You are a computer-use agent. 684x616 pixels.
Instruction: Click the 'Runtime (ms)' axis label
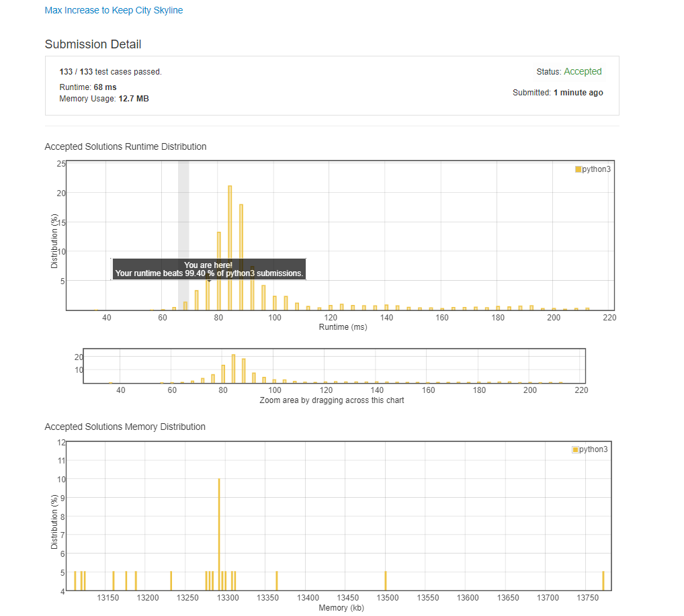point(343,327)
